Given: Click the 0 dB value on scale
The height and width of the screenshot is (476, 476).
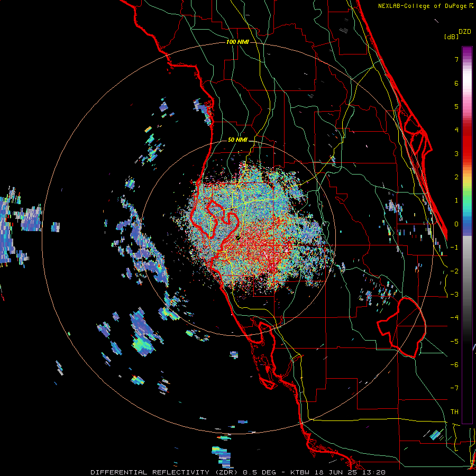Looking at the screenshot, I should (456, 224).
